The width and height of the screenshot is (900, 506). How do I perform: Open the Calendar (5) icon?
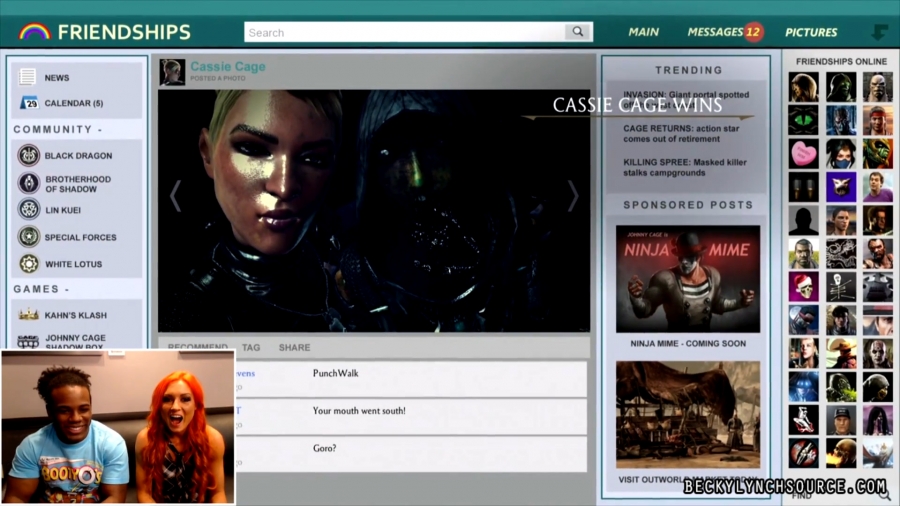pos(28,103)
